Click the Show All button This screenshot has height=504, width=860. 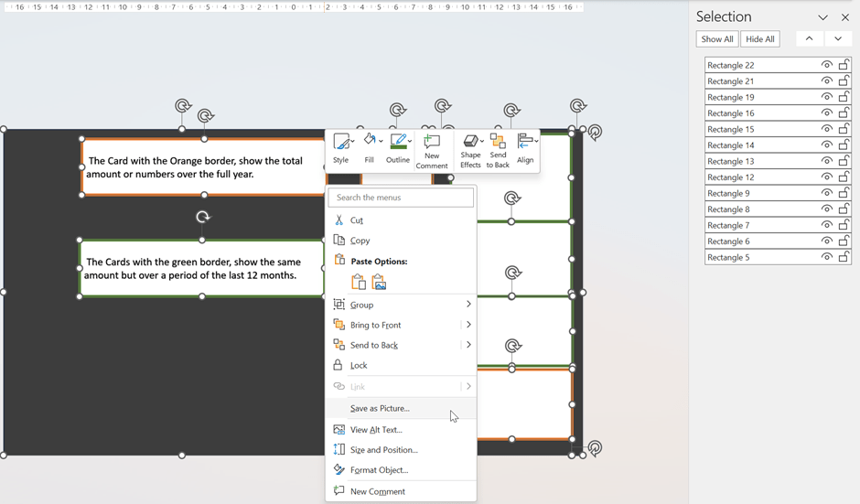(x=716, y=39)
